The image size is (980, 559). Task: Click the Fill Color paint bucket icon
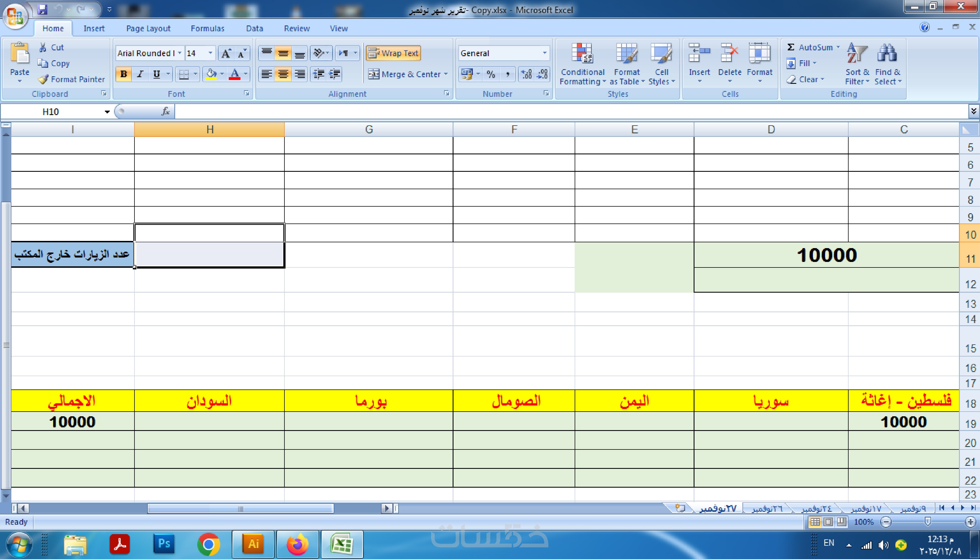(x=211, y=74)
